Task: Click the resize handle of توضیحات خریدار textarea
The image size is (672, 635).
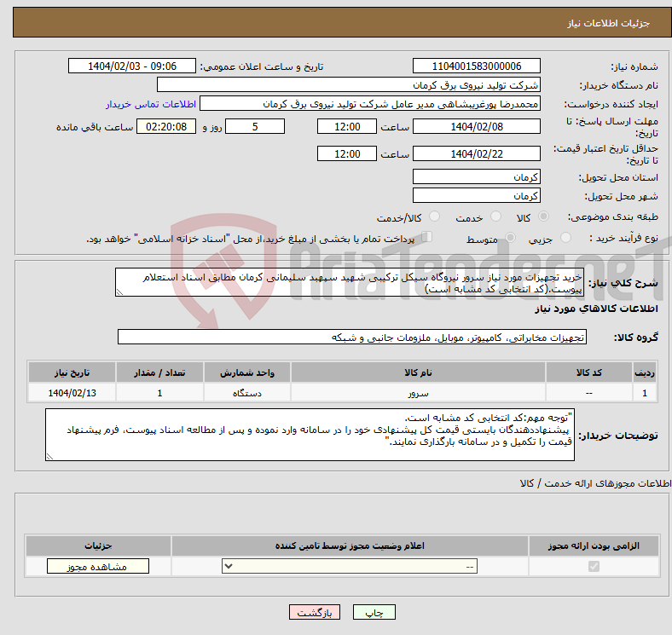Action: click(49, 457)
